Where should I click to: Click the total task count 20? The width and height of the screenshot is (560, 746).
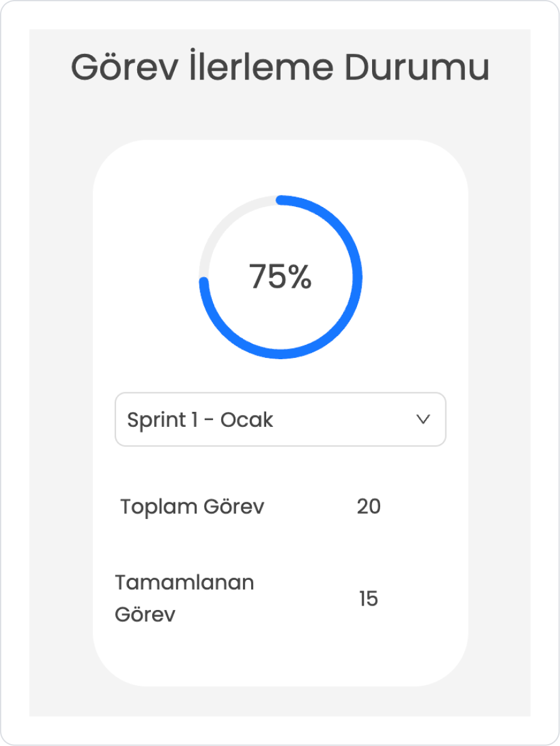pos(369,507)
